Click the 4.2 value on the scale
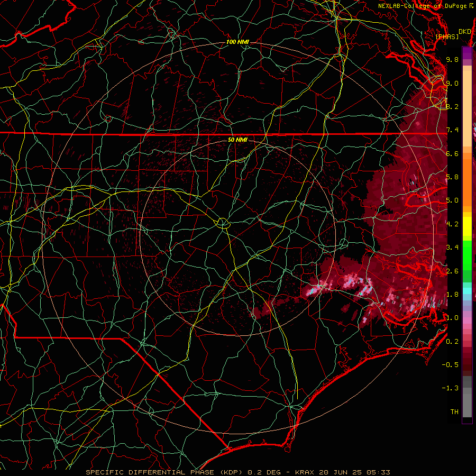476x476 pixels. click(452, 224)
